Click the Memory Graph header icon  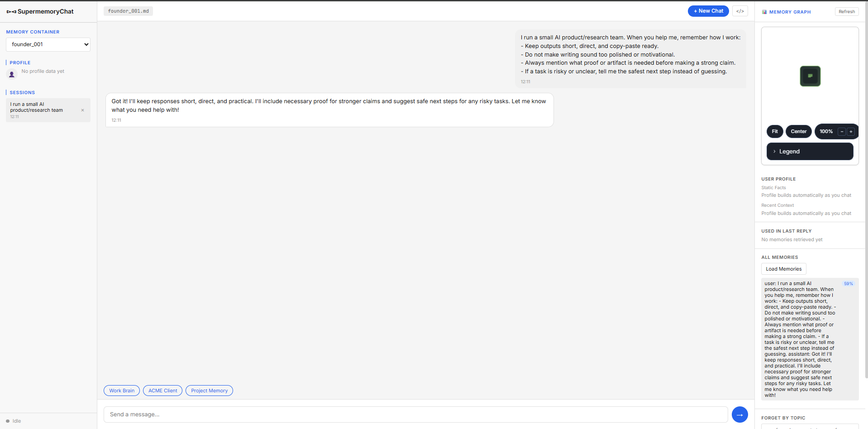point(764,12)
